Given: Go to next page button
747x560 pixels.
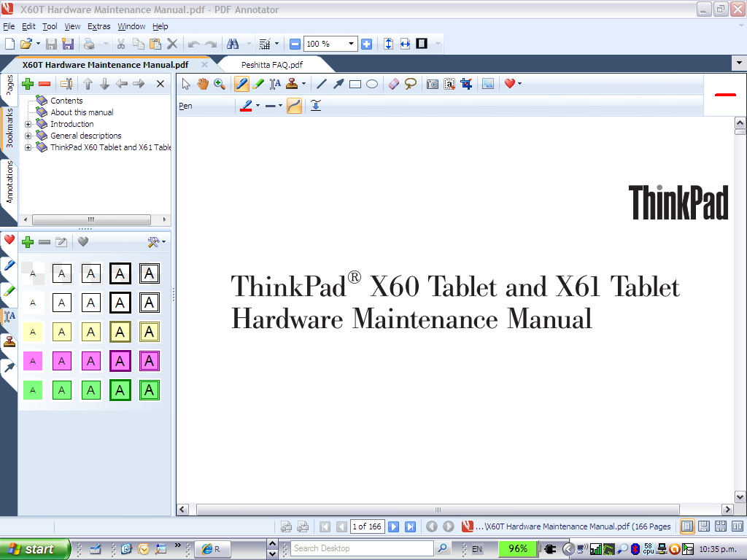Looking at the screenshot, I should tap(393, 526).
